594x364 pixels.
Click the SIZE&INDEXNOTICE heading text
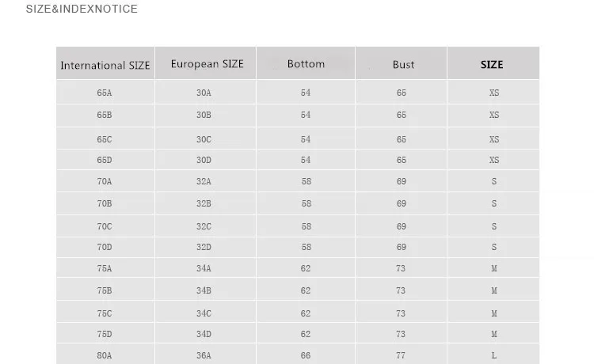(x=82, y=9)
